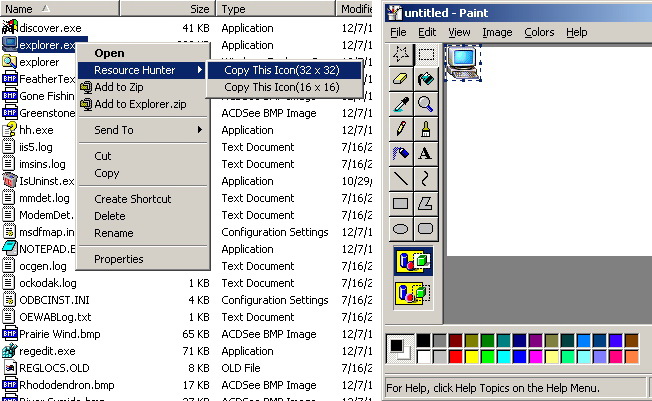The image size is (652, 401).
Task: Select Add to Zip in context menu
Action: click(142, 87)
